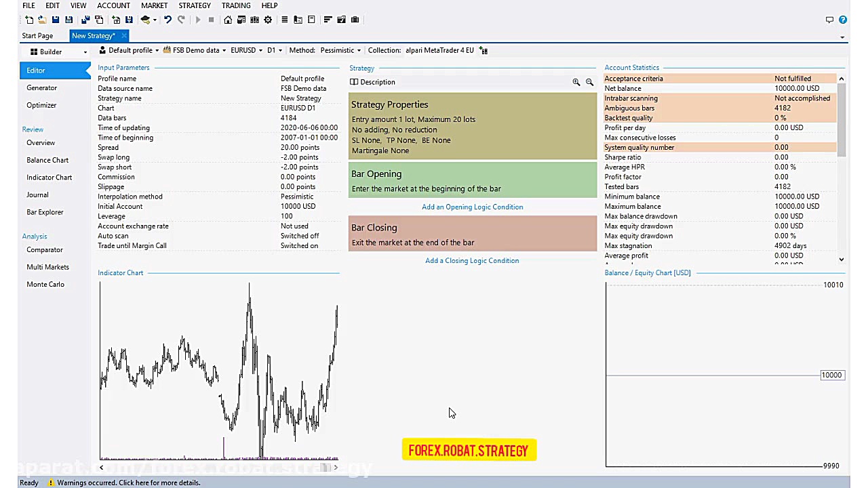Click the new strategy icon in the toolbar
This screenshot has width=868, height=488.
point(29,20)
